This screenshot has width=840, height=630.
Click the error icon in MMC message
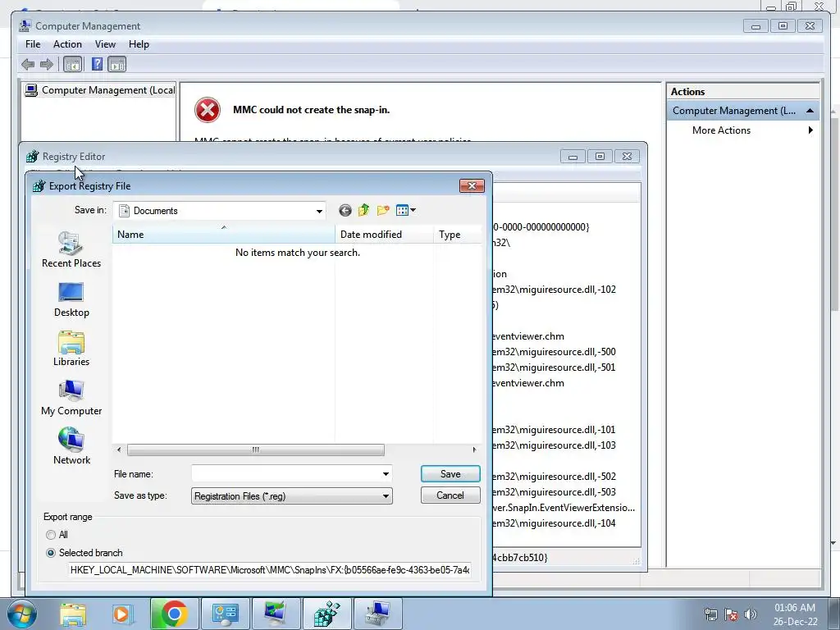coord(208,110)
